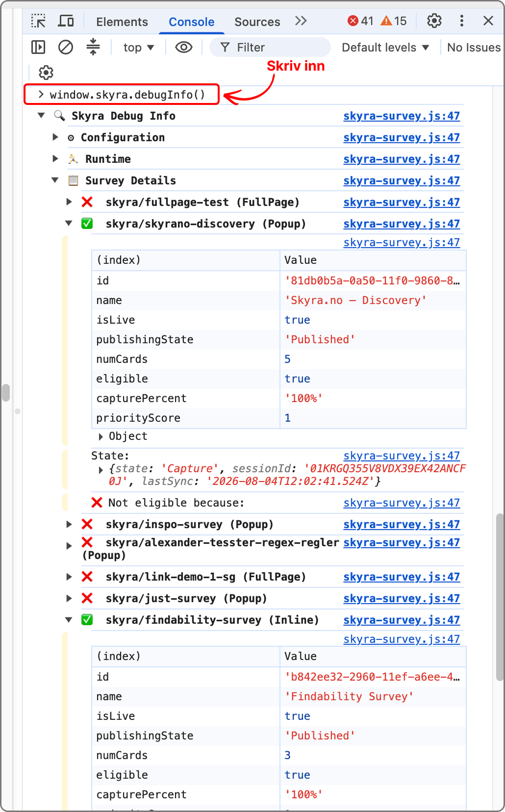
Task: Click the orange warnings count indicator
Action: click(x=394, y=21)
